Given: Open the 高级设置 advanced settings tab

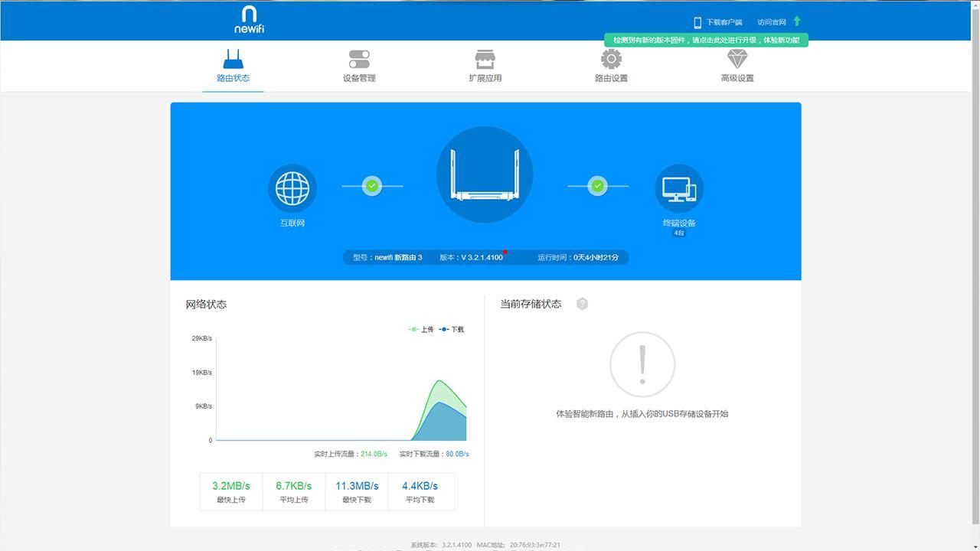Looking at the screenshot, I should (x=737, y=67).
